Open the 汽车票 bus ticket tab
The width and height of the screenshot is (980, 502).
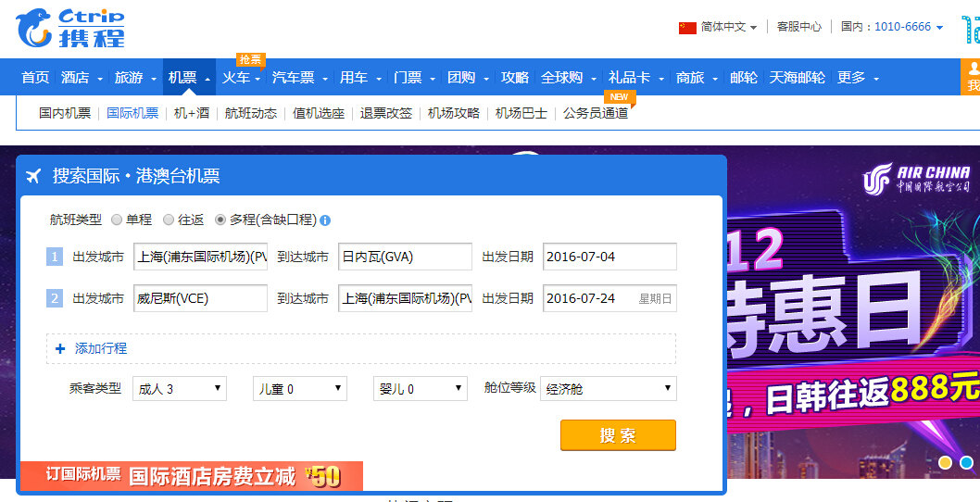[x=294, y=78]
